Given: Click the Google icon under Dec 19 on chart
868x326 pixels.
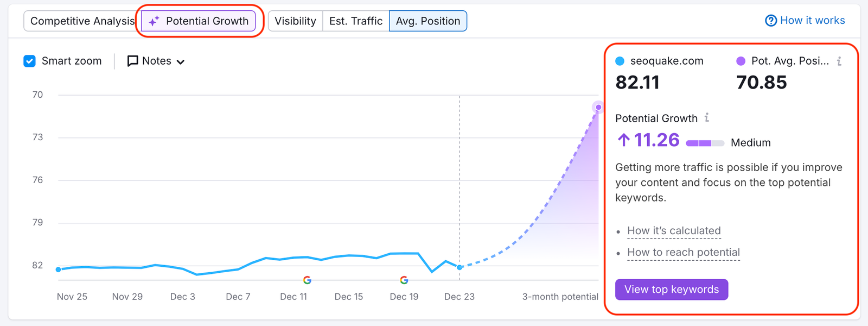Looking at the screenshot, I should tap(404, 280).
